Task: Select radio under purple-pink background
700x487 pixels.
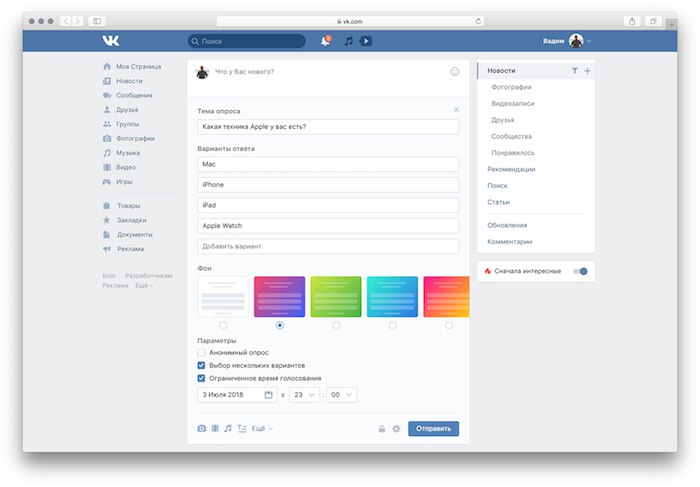Action: coord(280,325)
